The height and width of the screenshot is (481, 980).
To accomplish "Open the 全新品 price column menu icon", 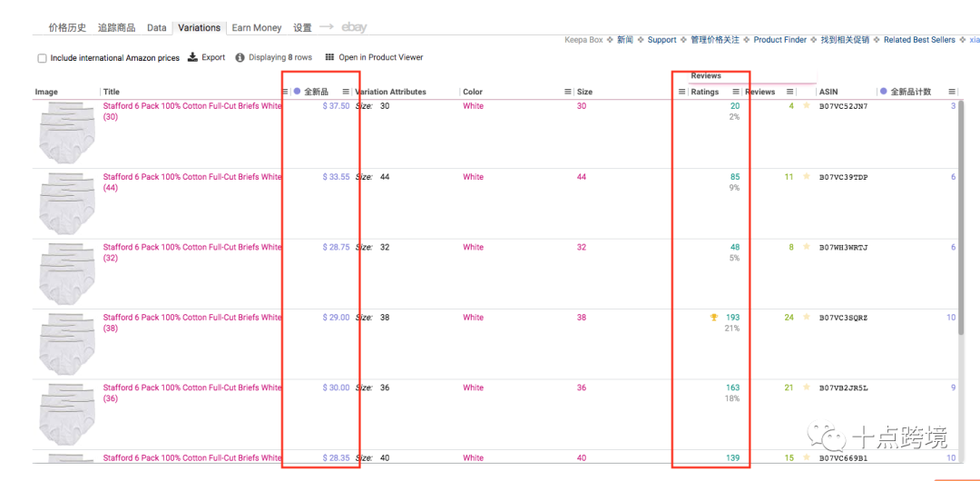I will 346,92.
